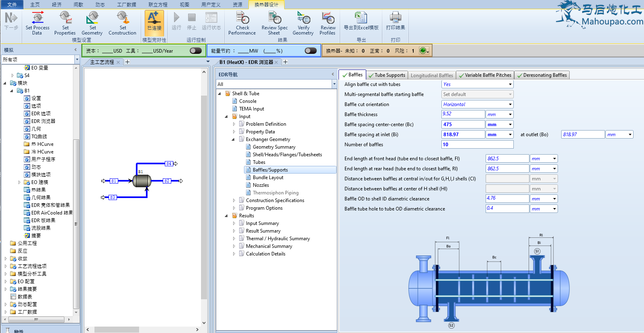Open the EDR navigation All dropdown
Viewport: 644px width, 333px height.
(334, 84)
